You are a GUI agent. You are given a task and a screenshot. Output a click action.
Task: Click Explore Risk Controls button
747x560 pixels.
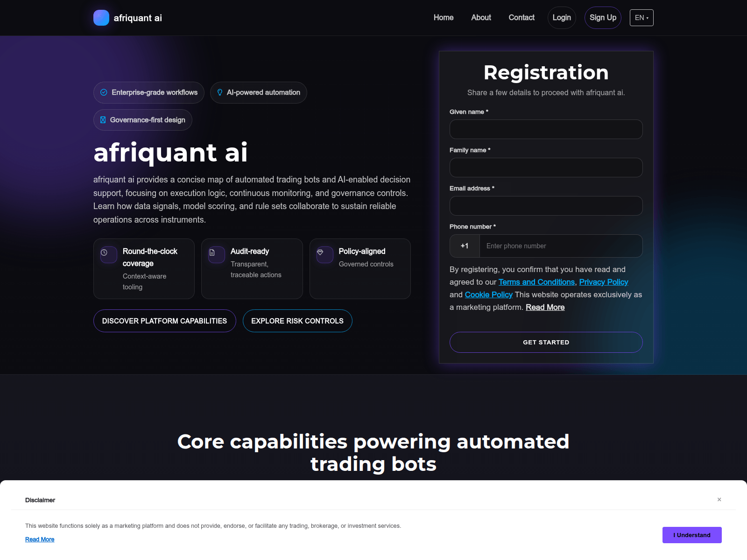297,321
